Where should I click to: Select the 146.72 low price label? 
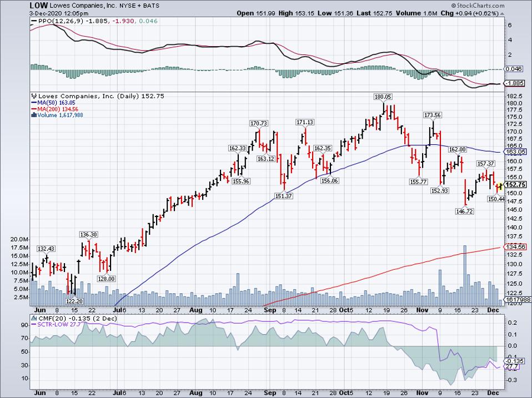click(x=464, y=211)
